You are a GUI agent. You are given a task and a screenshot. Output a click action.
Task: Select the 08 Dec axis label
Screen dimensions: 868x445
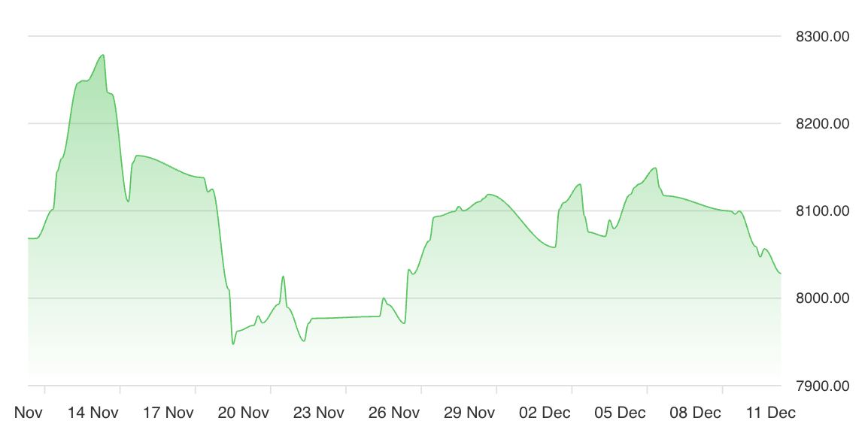[696, 413]
